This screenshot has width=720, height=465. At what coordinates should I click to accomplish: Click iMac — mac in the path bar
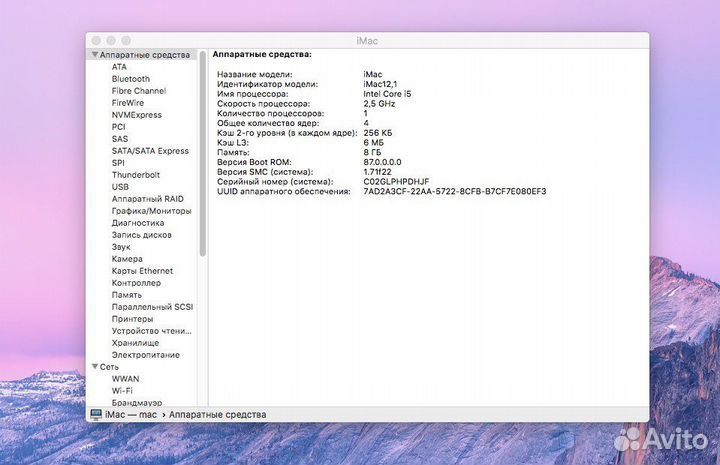pos(131,415)
